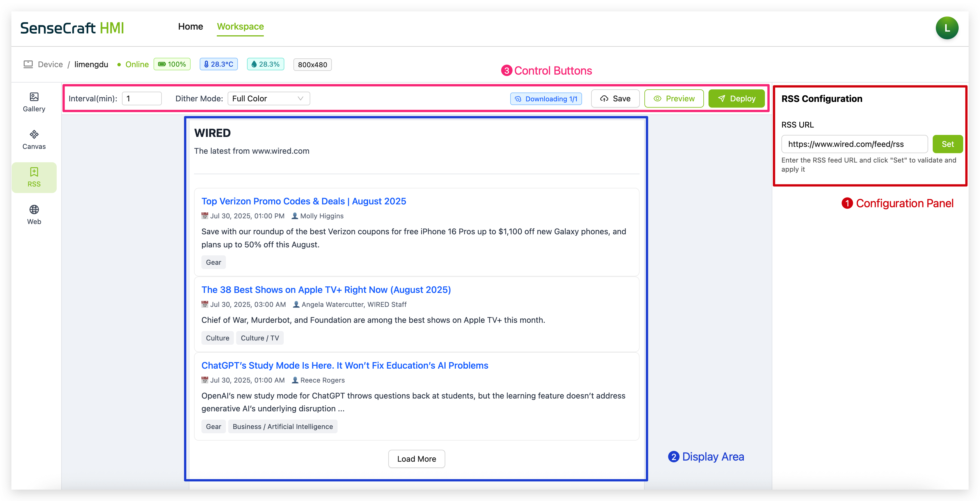Open the Web sidebar section
The width and height of the screenshot is (980, 501).
pyautogui.click(x=34, y=215)
